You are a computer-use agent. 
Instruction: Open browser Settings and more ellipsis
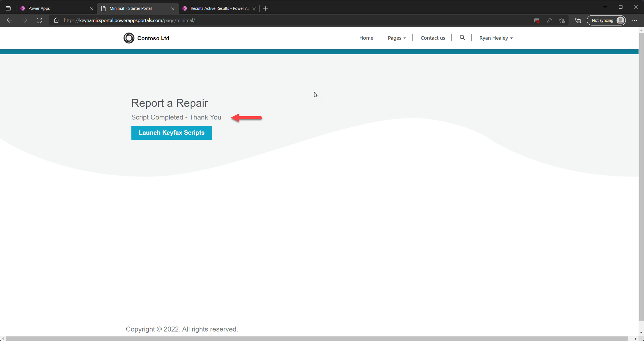point(634,20)
